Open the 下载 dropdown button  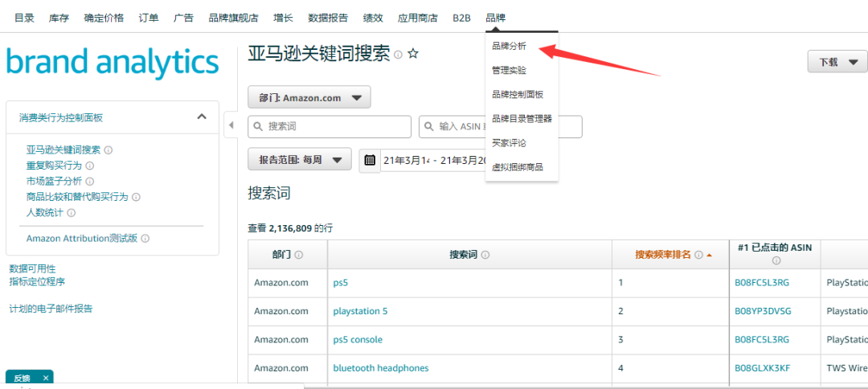(837, 61)
